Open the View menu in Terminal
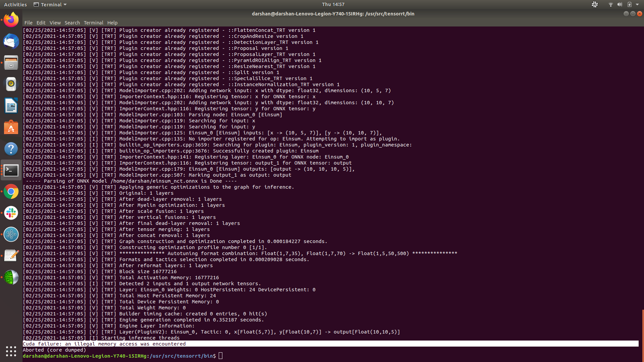The height and width of the screenshot is (362, 644). pyautogui.click(x=55, y=23)
